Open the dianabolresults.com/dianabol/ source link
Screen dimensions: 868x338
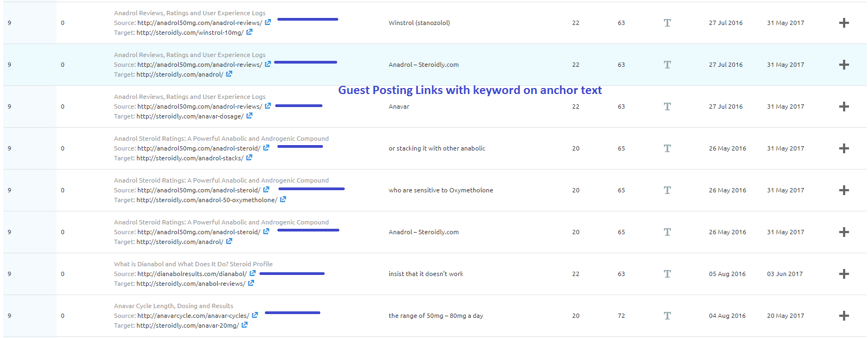192,274
